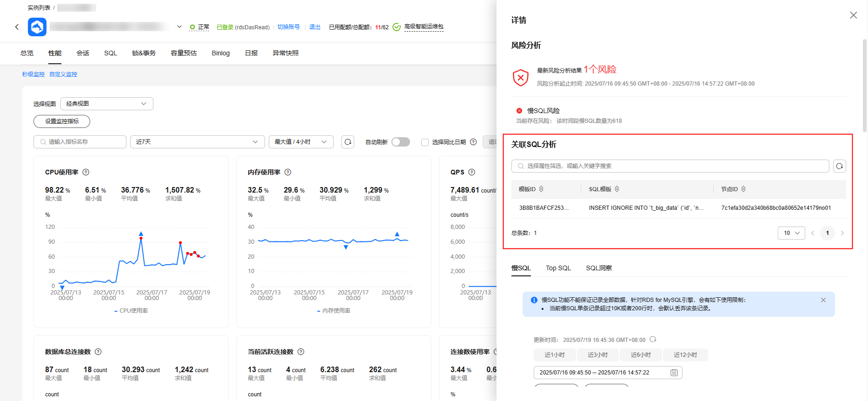Click the 内存使用率 chart legend
The image size is (868, 401).
[x=334, y=311]
